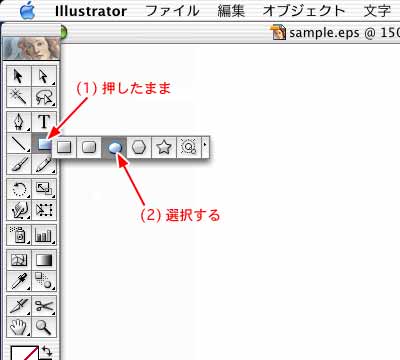Screen dimensions: 400x360
Task: Select the Warp tool
Action: (19, 210)
